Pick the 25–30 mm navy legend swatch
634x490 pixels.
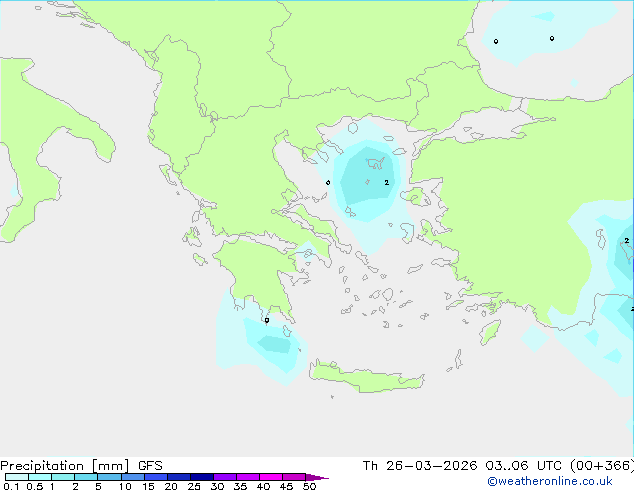point(202,477)
